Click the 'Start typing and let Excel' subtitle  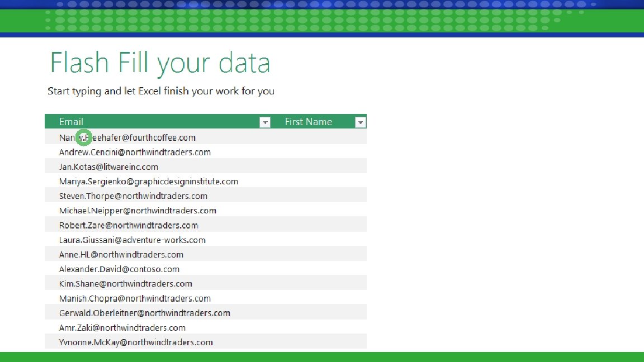[x=160, y=90]
